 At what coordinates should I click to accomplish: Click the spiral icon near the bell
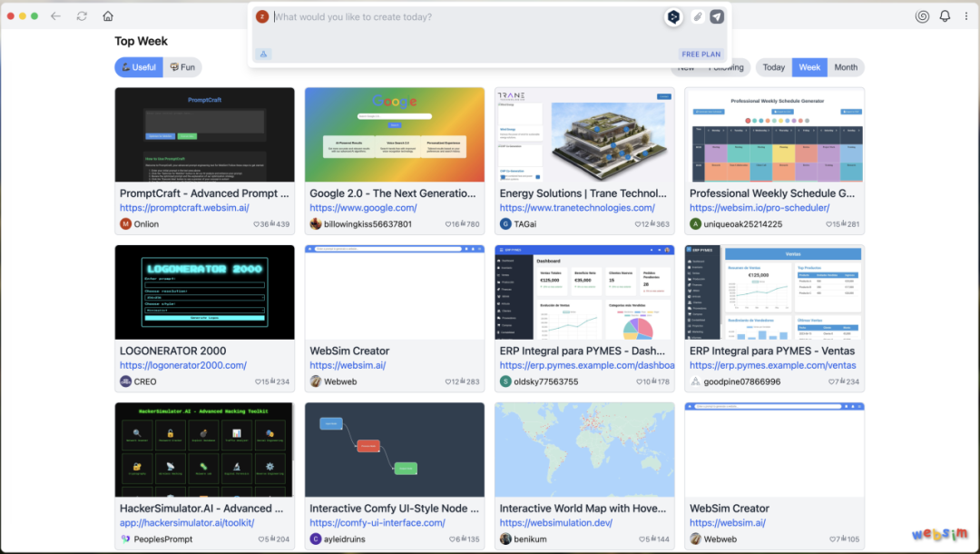click(922, 16)
